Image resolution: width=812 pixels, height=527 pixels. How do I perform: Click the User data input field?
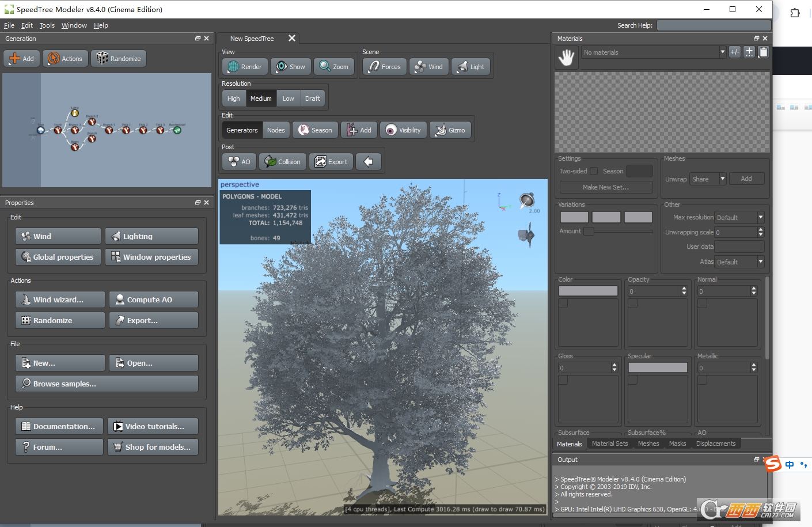[x=739, y=247]
